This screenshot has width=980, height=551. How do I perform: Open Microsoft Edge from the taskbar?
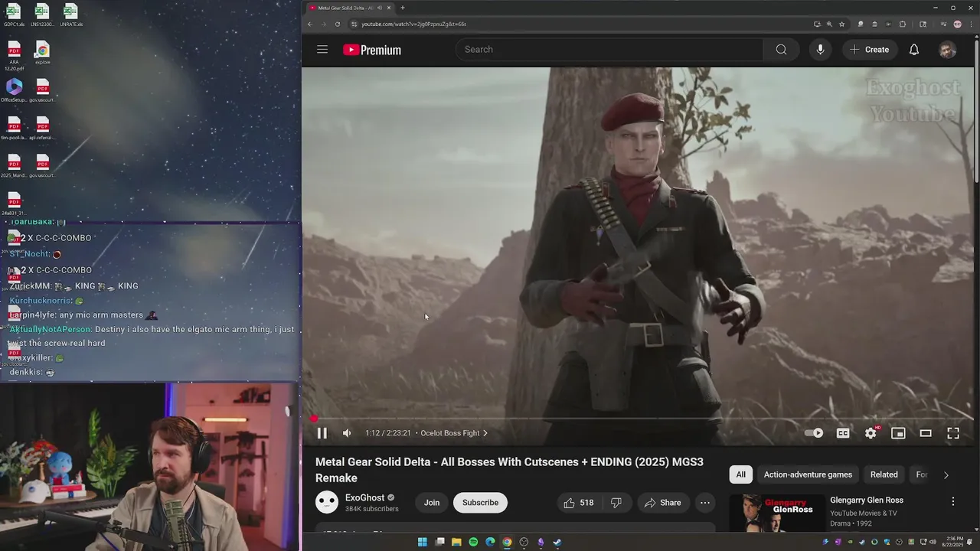point(490,542)
